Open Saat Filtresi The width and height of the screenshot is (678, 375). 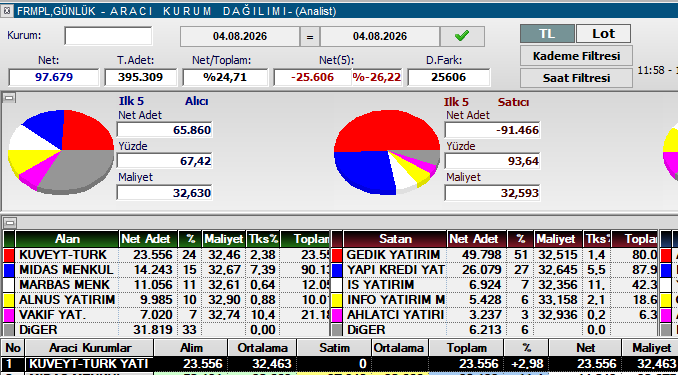pos(576,78)
